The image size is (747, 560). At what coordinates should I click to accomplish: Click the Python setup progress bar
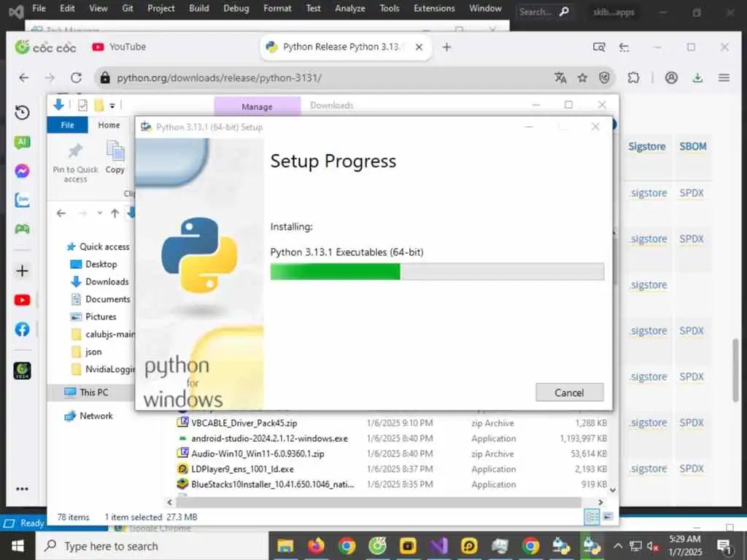(437, 271)
